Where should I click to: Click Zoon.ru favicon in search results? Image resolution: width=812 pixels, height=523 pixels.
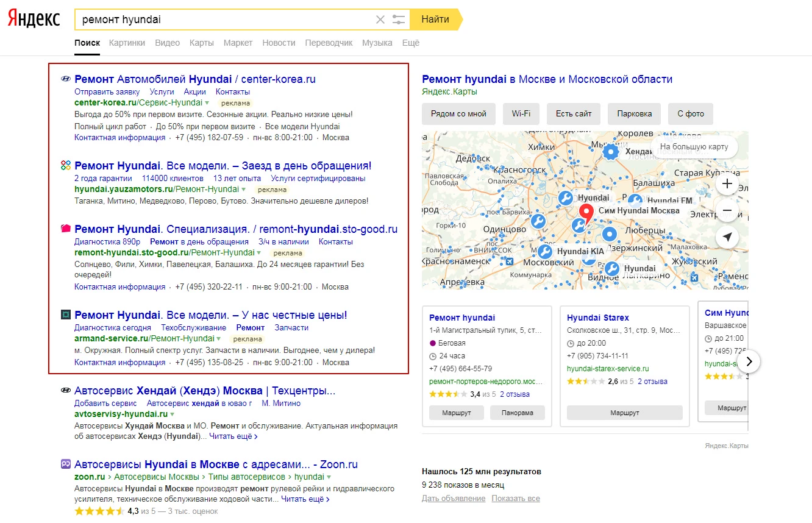66,464
